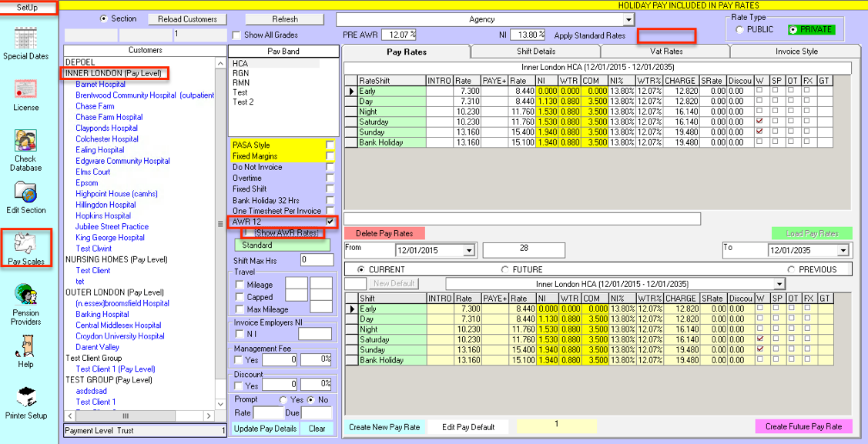
Task: Open Special Dates calendar icon
Action: point(25,38)
